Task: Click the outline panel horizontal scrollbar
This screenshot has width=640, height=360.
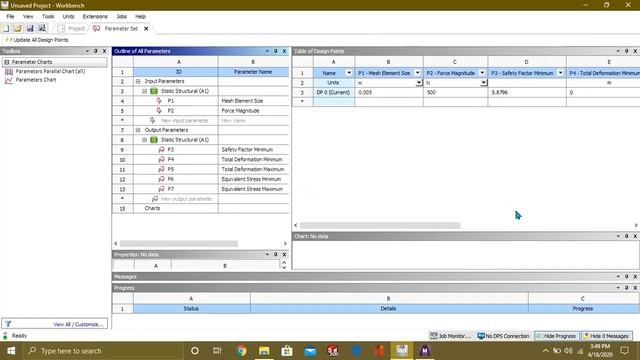Action: click(179, 243)
